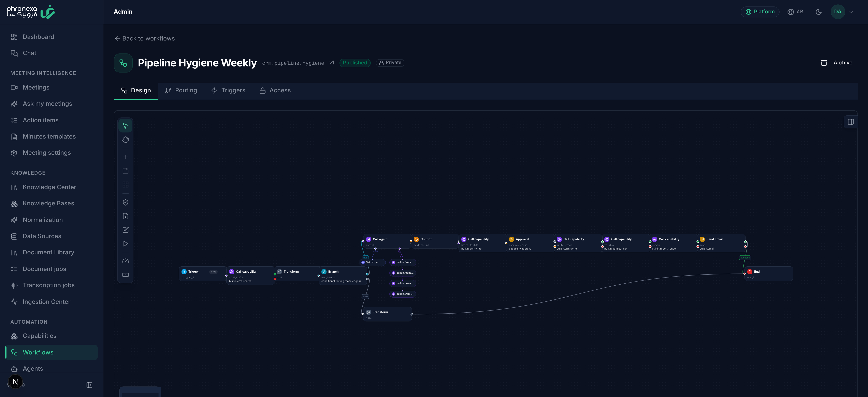Open Data Sources
Image resolution: width=868 pixels, height=397 pixels.
tap(52, 236)
